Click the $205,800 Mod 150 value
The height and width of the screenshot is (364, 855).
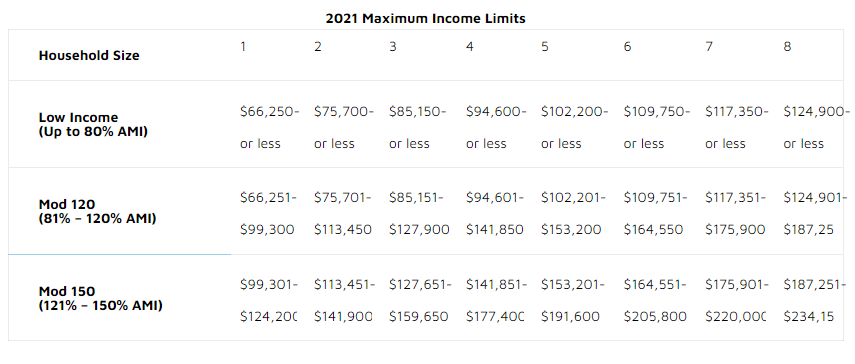655,317
